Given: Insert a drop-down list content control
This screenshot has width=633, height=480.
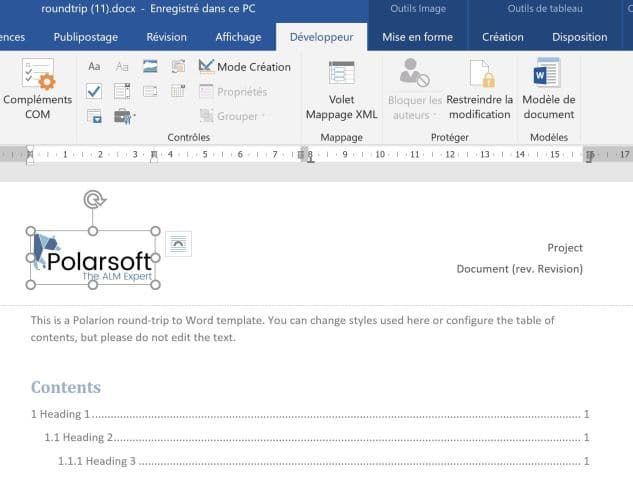Looking at the screenshot, I should click(x=151, y=91).
